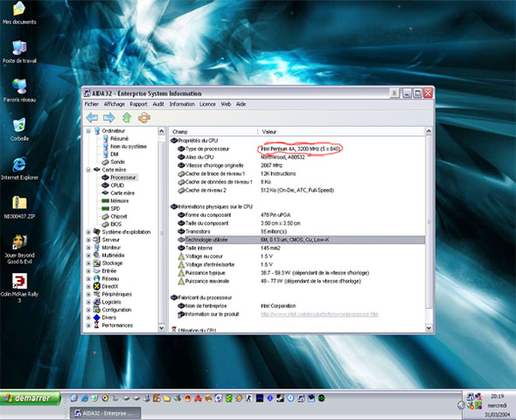Expand the DirectX tree node

pyautogui.click(x=88, y=286)
